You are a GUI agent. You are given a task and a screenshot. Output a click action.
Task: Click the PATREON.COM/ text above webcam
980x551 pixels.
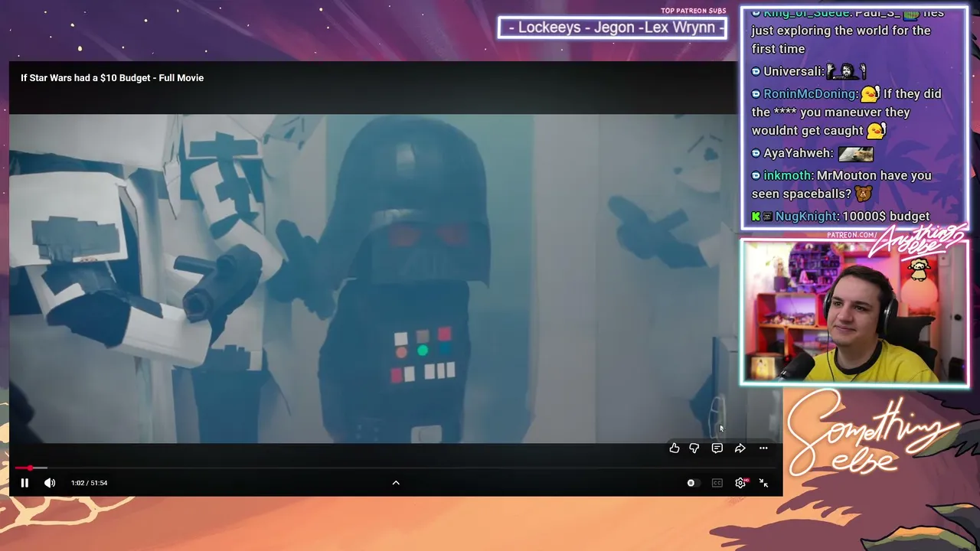(852, 235)
